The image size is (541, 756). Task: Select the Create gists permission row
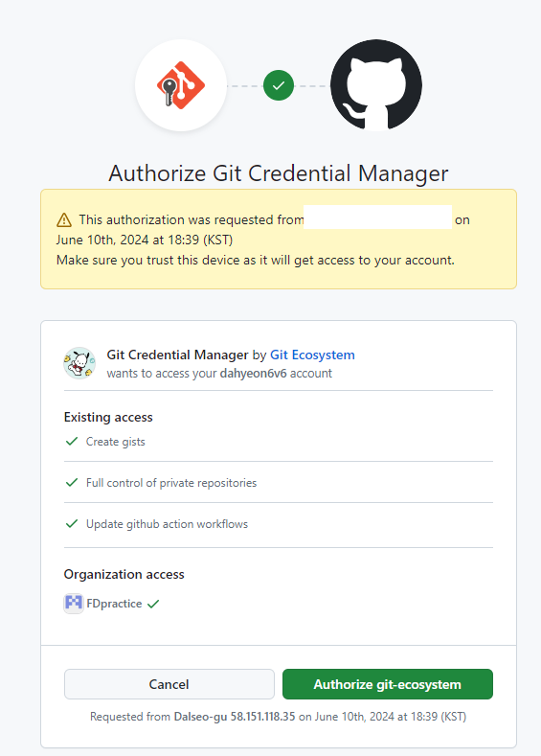[x=279, y=442]
